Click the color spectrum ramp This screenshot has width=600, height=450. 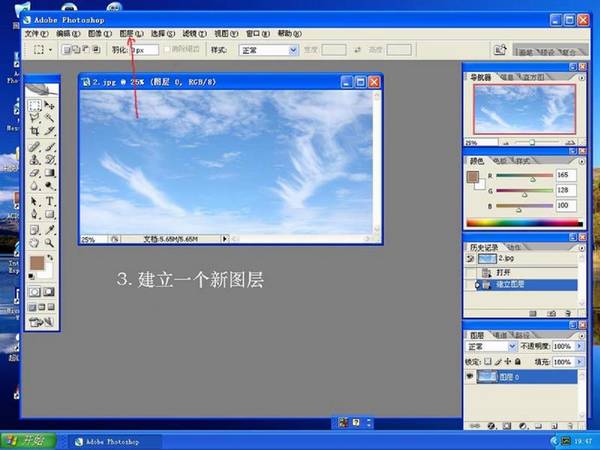524,223
